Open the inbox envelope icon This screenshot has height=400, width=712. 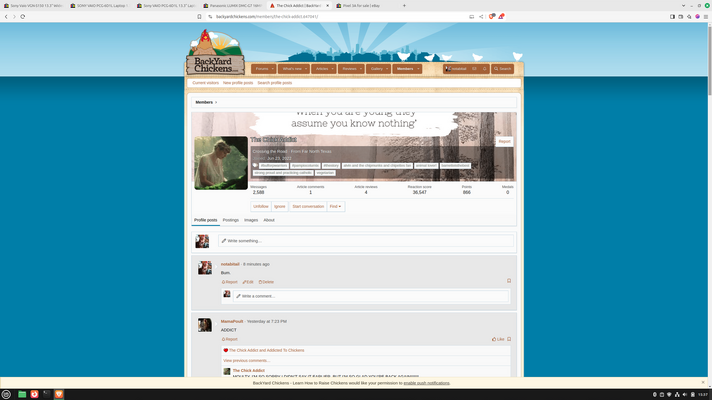[474, 69]
